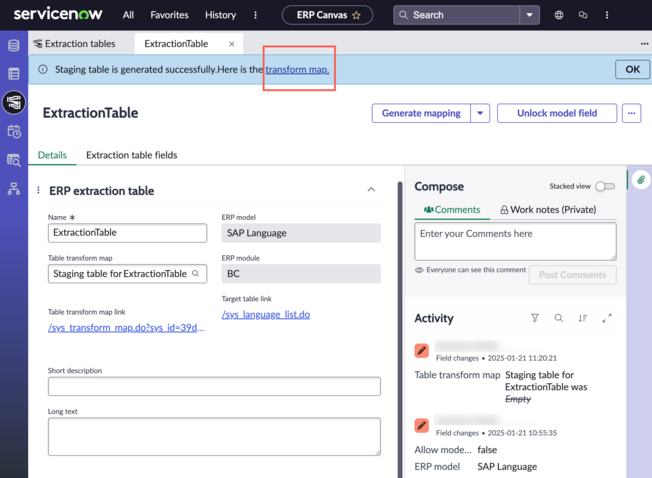Click the eye icon by comment visibility
Screen dimensions: 652x478
pos(419,270)
